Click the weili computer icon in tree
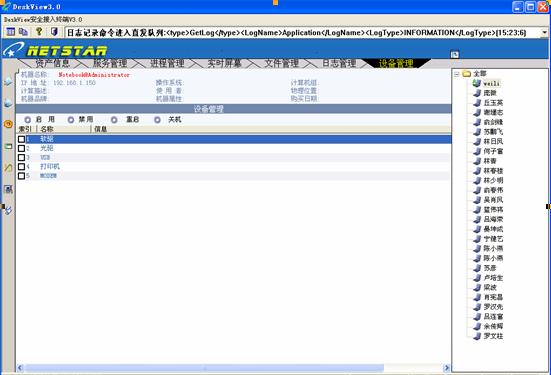This screenshot has height=375, width=551. (477, 83)
